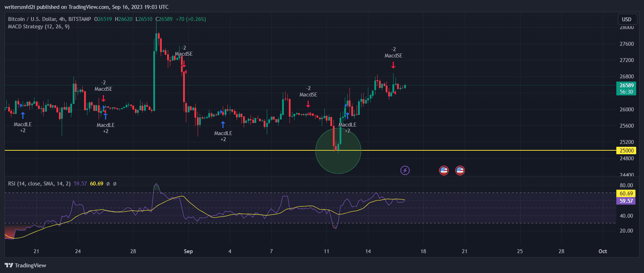Open the USD currency selector
644x273 pixels.
coord(627,19)
